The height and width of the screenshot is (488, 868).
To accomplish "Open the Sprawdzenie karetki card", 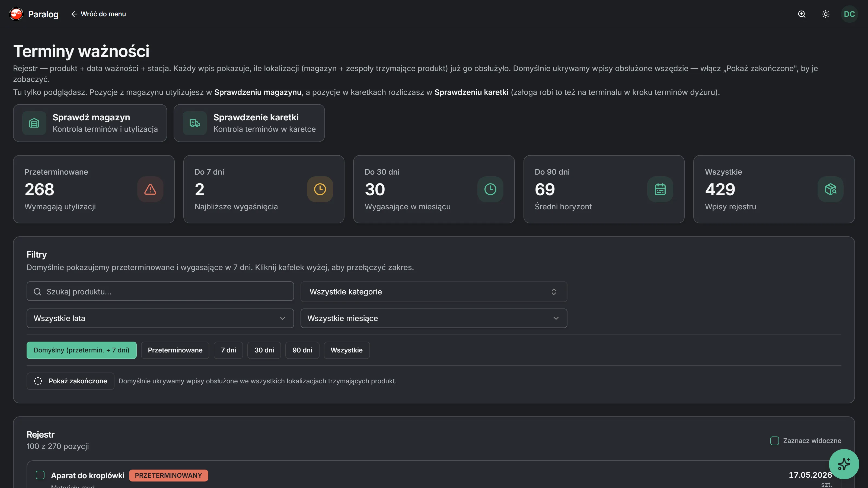I will pos(249,123).
